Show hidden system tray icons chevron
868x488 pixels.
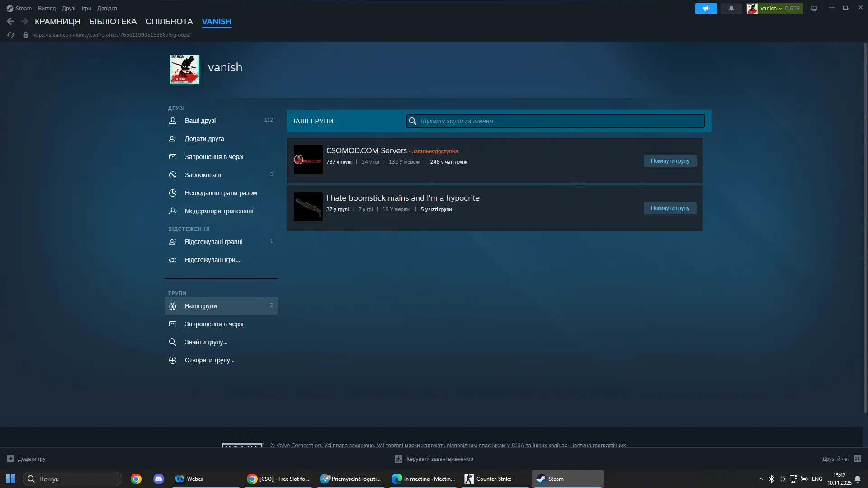tap(760, 479)
